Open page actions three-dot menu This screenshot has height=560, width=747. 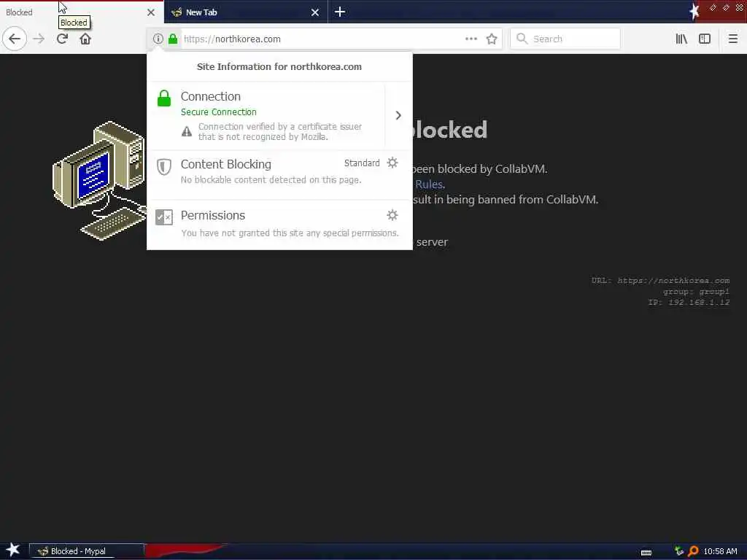(471, 39)
